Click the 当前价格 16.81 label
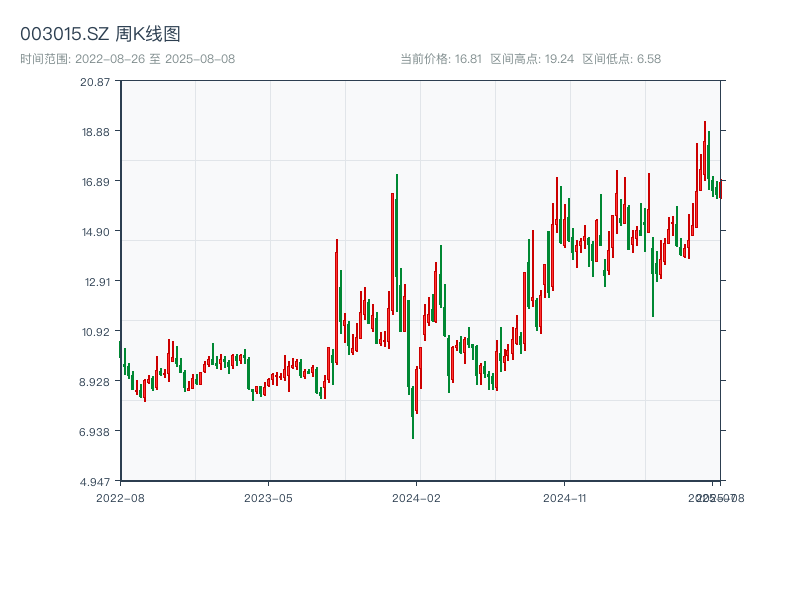This screenshot has width=800, height=600. tap(441, 59)
